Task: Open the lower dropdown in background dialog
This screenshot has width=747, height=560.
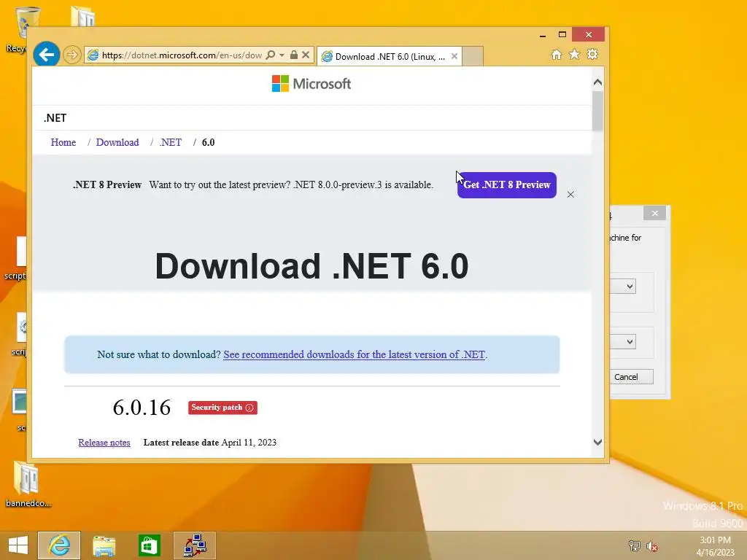Action: (630, 341)
